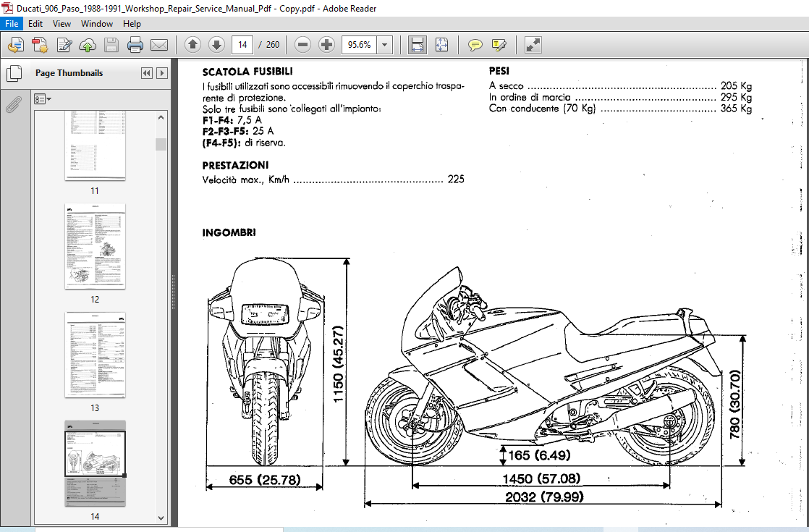
Task: Click the INGOMBRI heading
Action: click(229, 233)
